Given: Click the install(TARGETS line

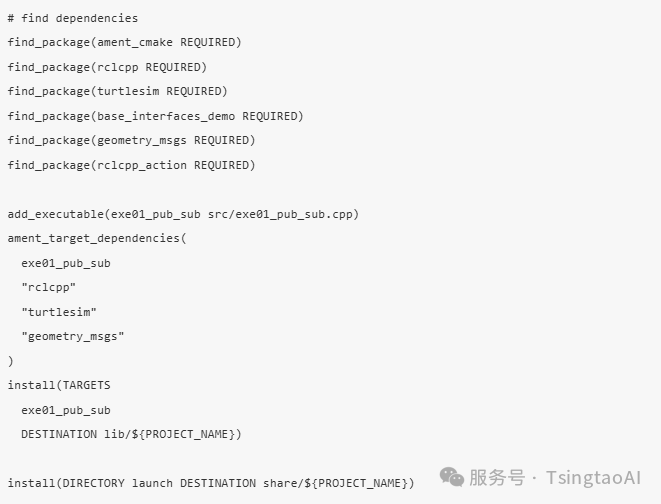Looking at the screenshot, I should pyautogui.click(x=59, y=385).
